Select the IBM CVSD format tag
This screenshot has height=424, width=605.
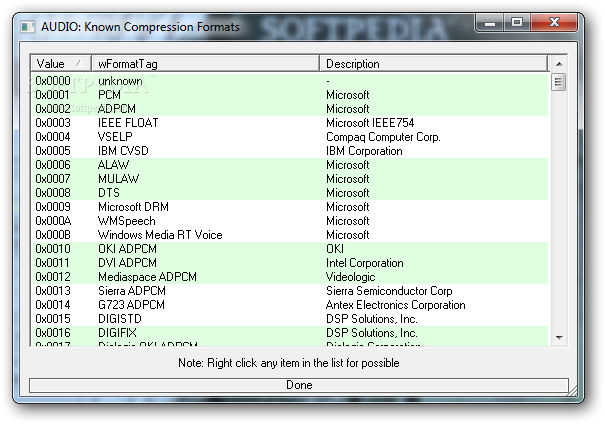coord(123,151)
